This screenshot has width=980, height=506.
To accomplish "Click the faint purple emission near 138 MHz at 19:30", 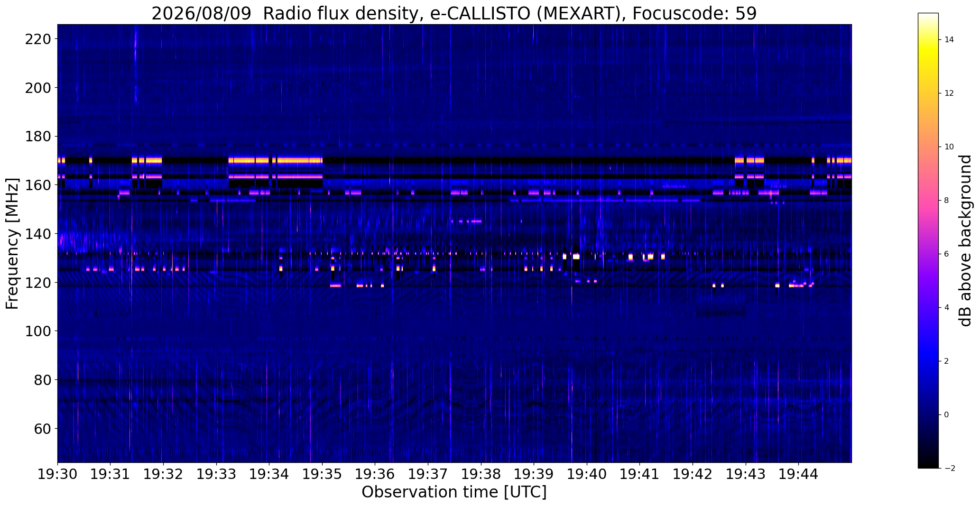I will click(71, 242).
